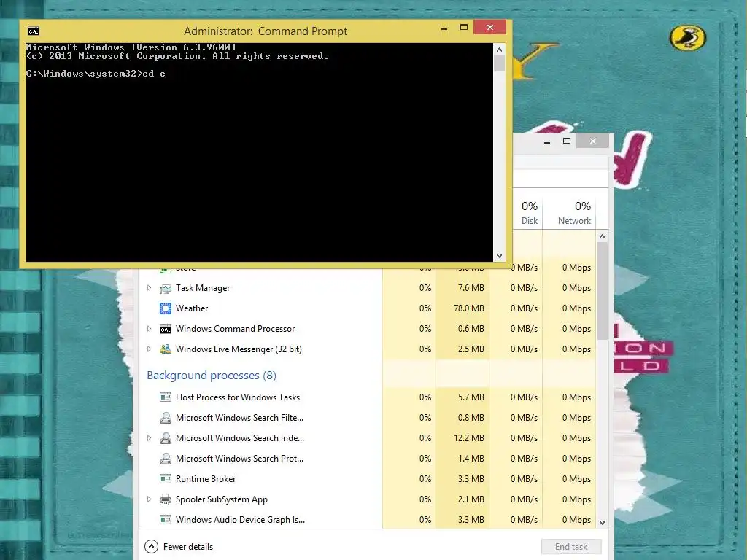Image resolution: width=747 pixels, height=560 pixels.
Task: Sort processes by the Disk column
Action: pyautogui.click(x=527, y=212)
